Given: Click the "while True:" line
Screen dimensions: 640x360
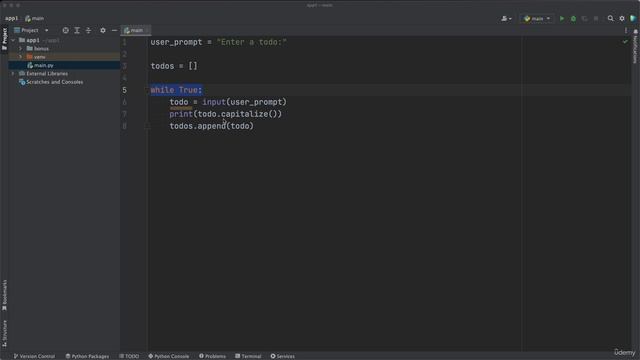Looking at the screenshot, I should [x=176, y=90].
